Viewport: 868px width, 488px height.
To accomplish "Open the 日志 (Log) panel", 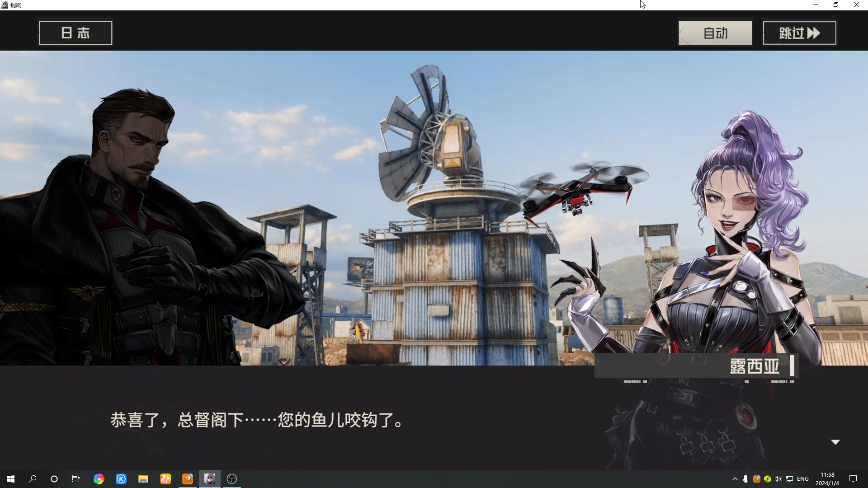I will [x=75, y=32].
